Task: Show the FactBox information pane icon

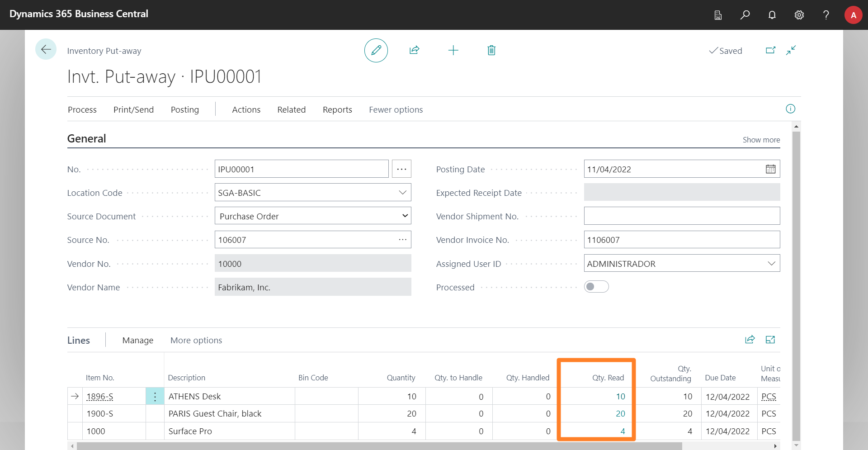Action: pos(790,109)
